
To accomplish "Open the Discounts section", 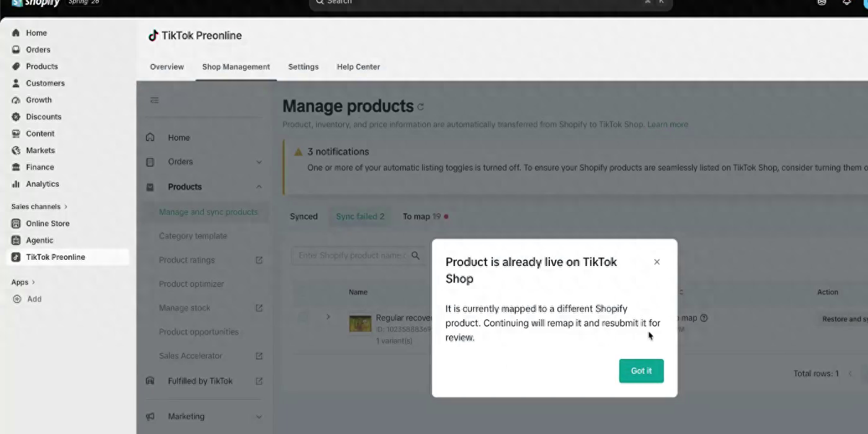I will [43, 117].
